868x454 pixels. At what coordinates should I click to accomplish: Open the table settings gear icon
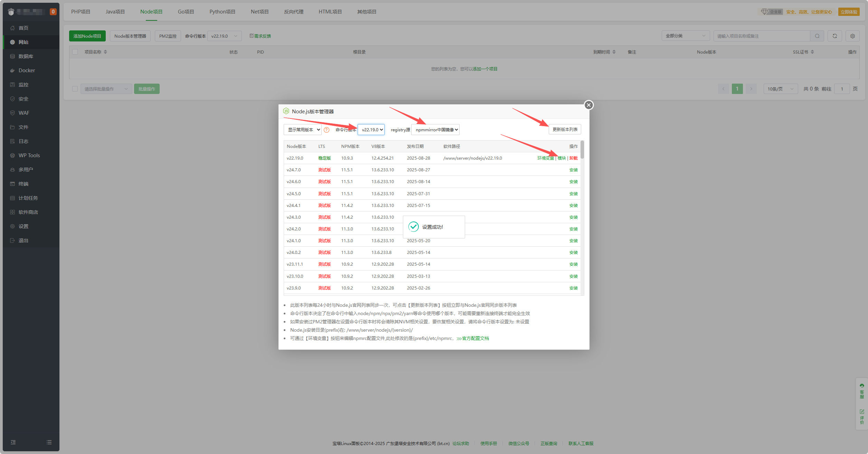852,36
